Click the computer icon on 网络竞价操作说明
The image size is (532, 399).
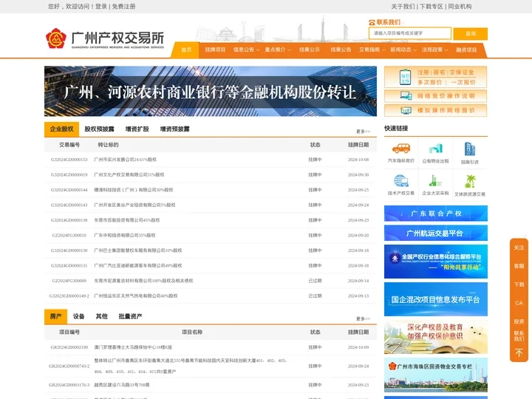[x=406, y=96]
